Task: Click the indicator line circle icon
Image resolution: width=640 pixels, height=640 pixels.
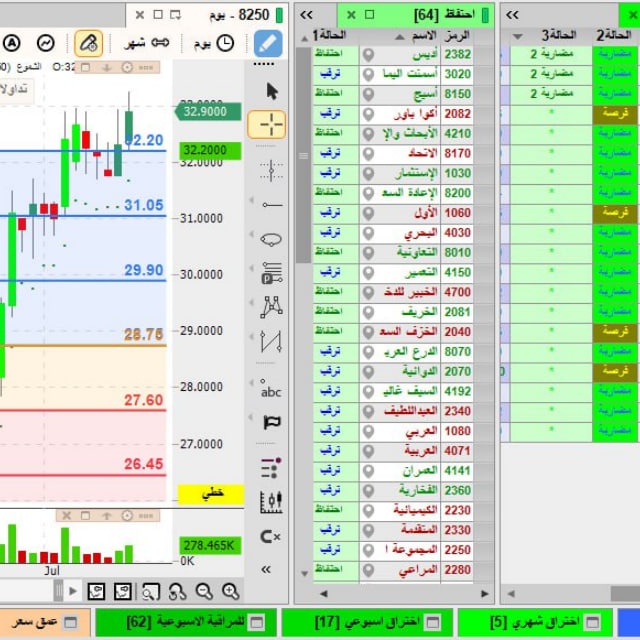Action: [45, 43]
